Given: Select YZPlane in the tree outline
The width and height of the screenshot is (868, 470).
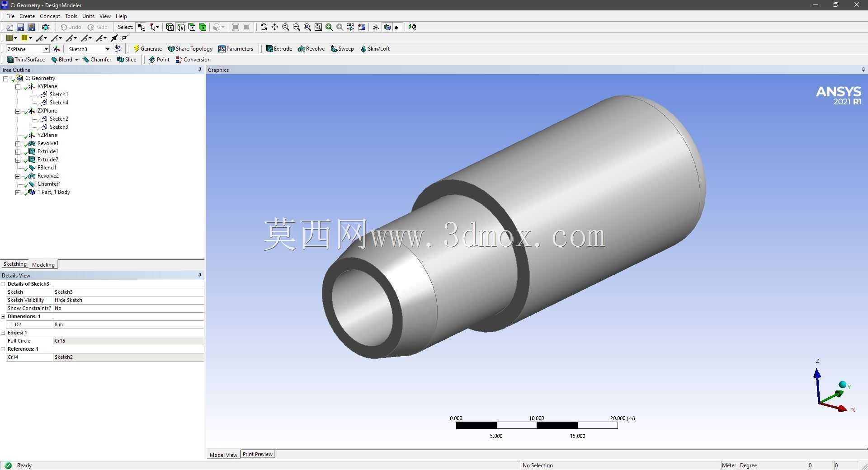Looking at the screenshot, I should tap(47, 135).
